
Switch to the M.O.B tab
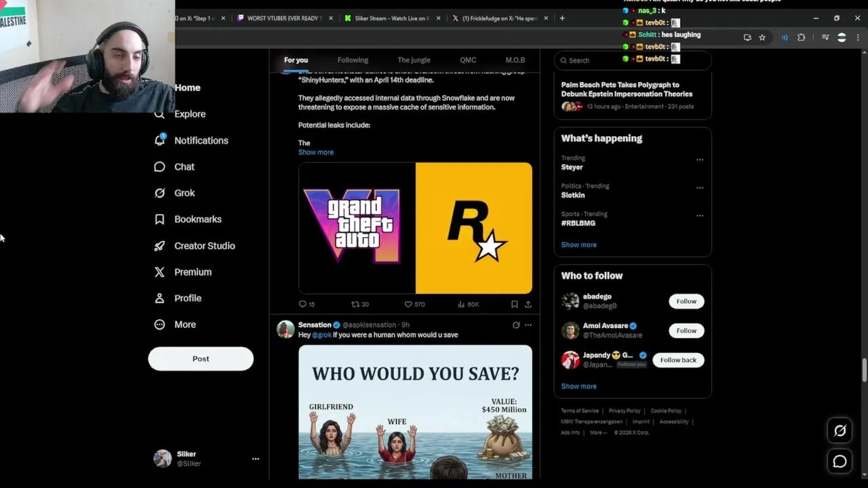(515, 60)
